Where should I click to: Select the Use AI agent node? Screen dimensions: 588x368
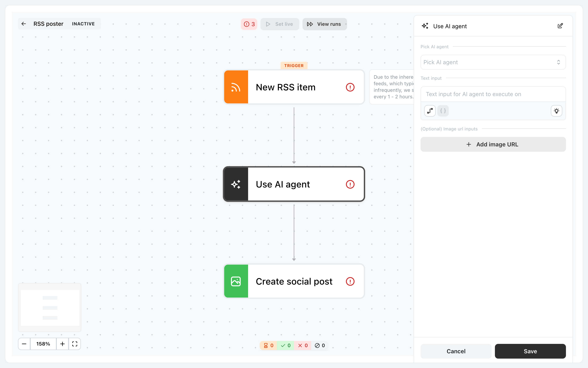click(x=294, y=184)
